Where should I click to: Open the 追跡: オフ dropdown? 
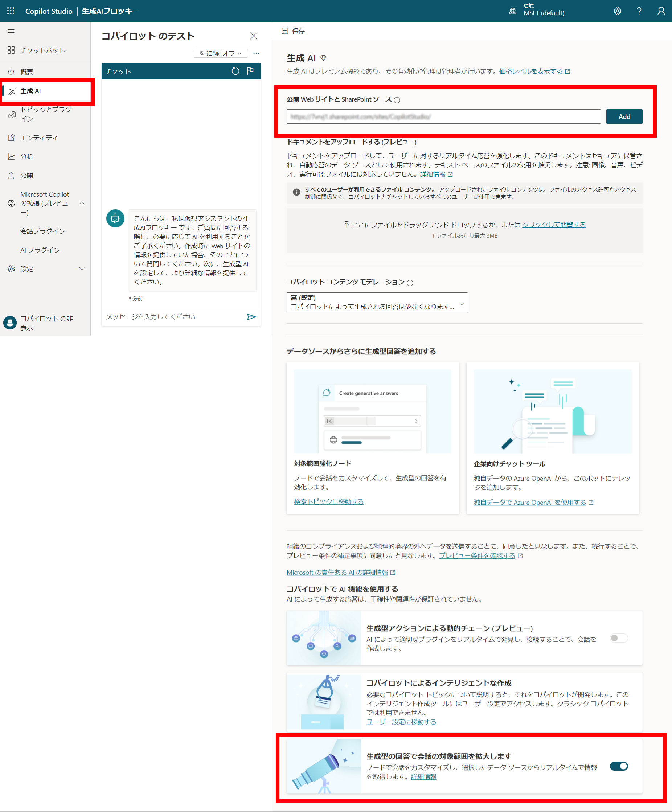click(221, 53)
